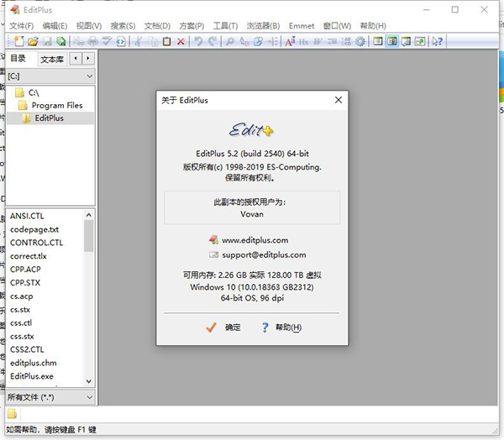Select editplus.chm in the file list

[x=34, y=363]
